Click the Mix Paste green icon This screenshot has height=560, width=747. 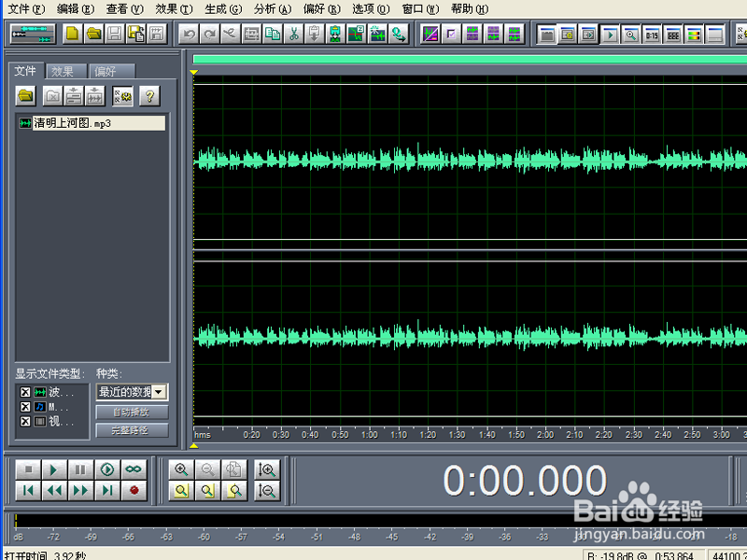pos(335,34)
